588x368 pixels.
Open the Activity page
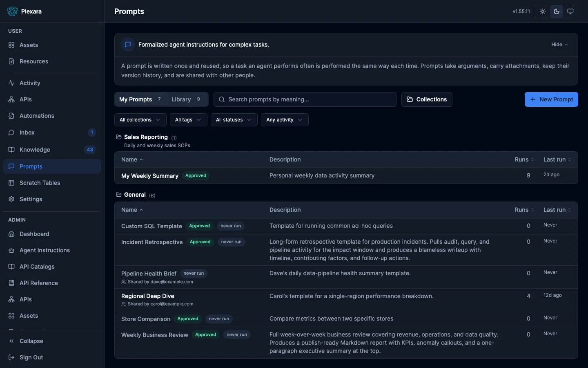click(52, 83)
